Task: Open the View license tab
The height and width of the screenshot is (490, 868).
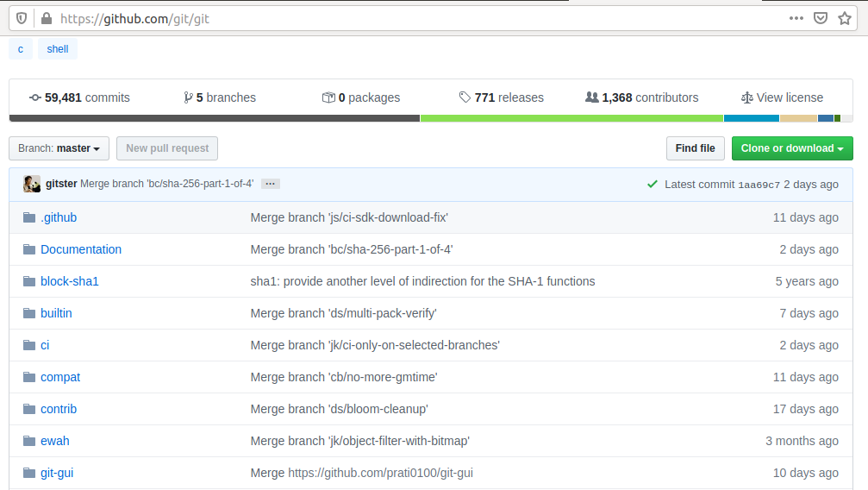Action: 782,97
